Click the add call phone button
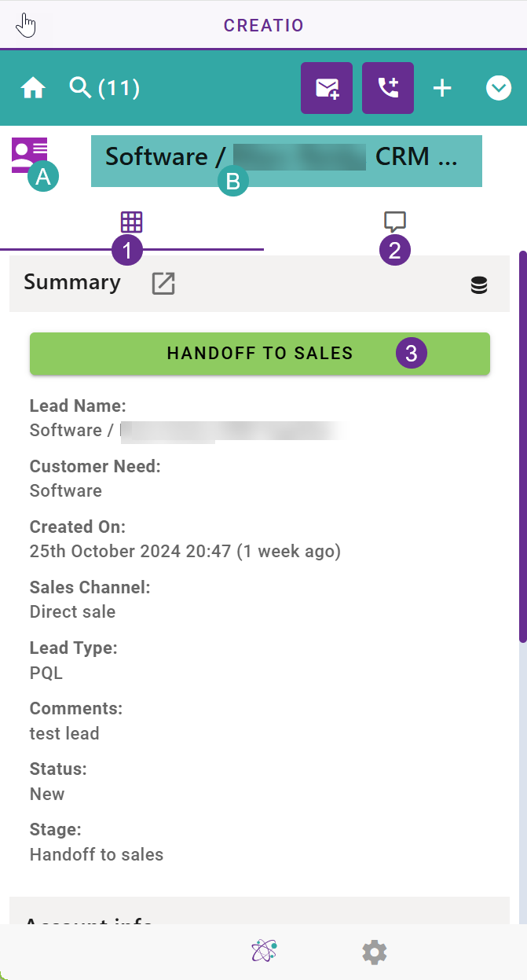This screenshot has height=980, width=527. click(x=388, y=88)
